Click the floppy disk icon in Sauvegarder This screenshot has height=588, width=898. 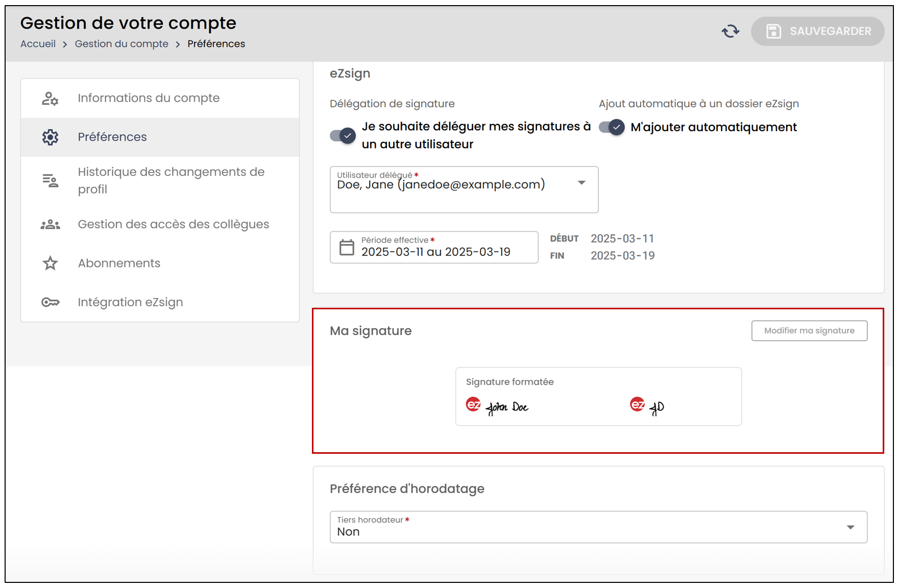click(773, 31)
